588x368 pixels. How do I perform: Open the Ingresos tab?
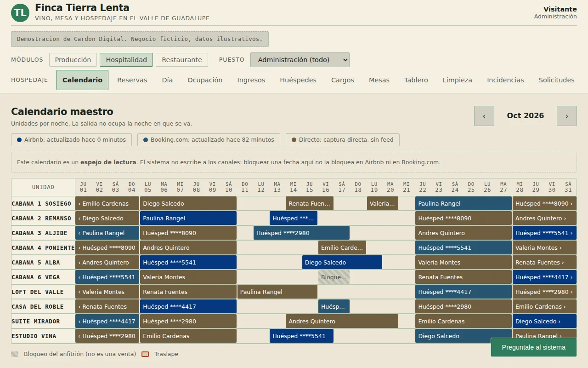tap(251, 80)
